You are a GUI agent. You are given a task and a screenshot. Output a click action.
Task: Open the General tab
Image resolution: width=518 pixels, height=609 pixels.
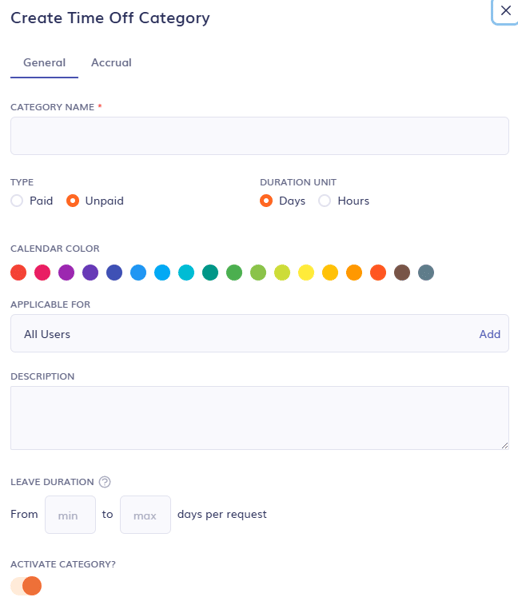coord(44,63)
